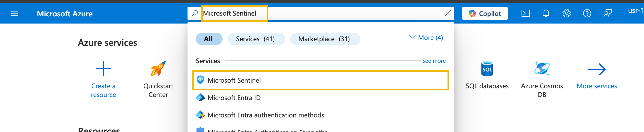Click the Help question mark icon
644x132 pixels.
[587, 13]
